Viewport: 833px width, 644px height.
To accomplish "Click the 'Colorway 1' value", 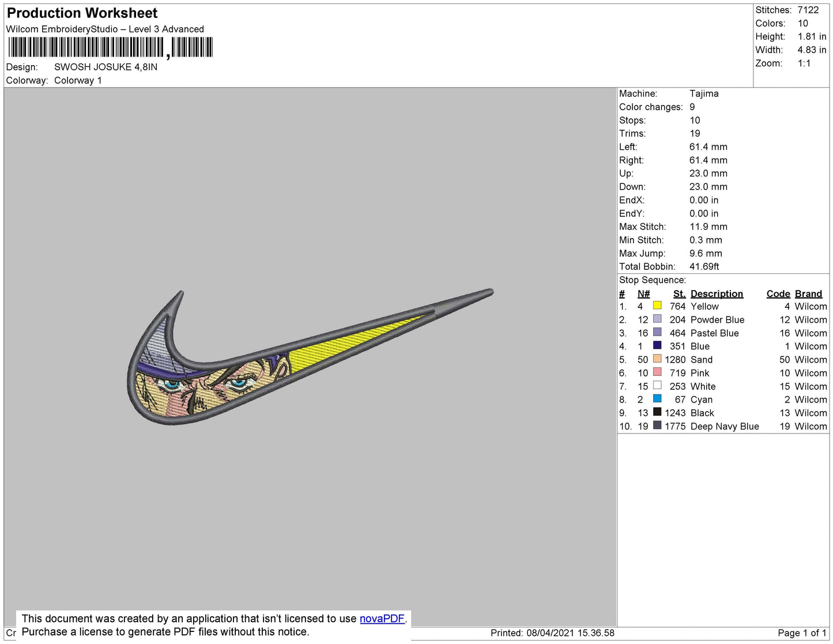I will tap(78, 80).
